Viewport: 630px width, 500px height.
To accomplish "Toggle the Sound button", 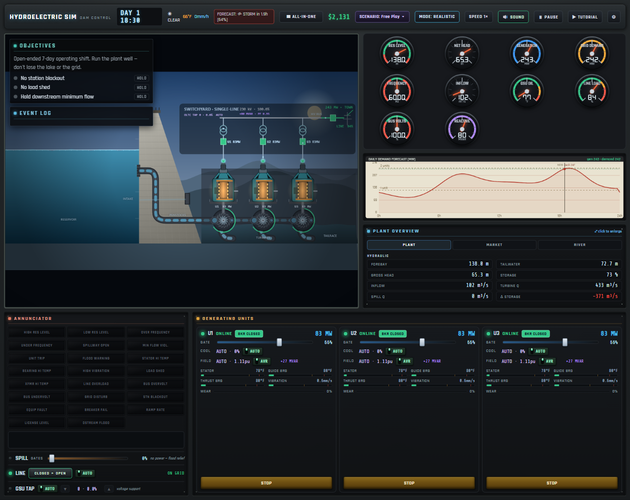I will [x=513, y=17].
